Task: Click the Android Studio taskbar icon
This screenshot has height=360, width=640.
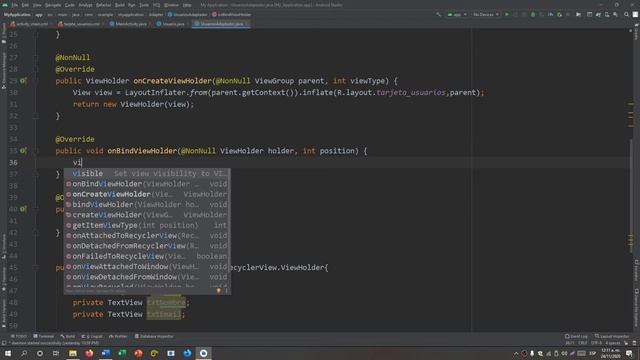Action: [x=203, y=353]
